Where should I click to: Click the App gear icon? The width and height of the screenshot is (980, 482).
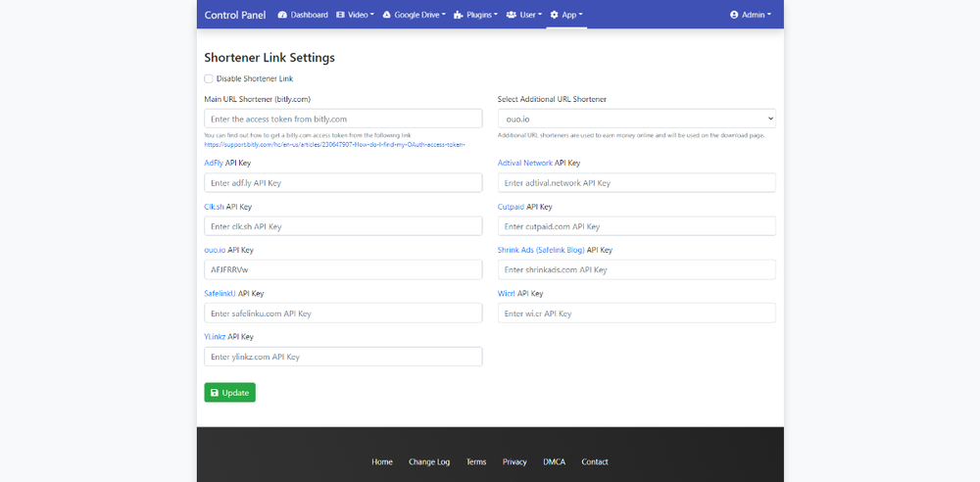pos(555,15)
